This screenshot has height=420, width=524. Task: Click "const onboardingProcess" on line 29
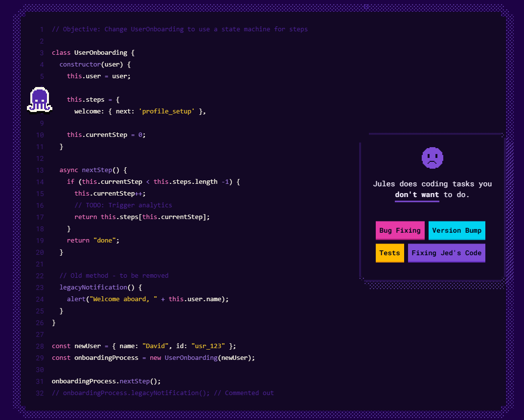(154, 357)
